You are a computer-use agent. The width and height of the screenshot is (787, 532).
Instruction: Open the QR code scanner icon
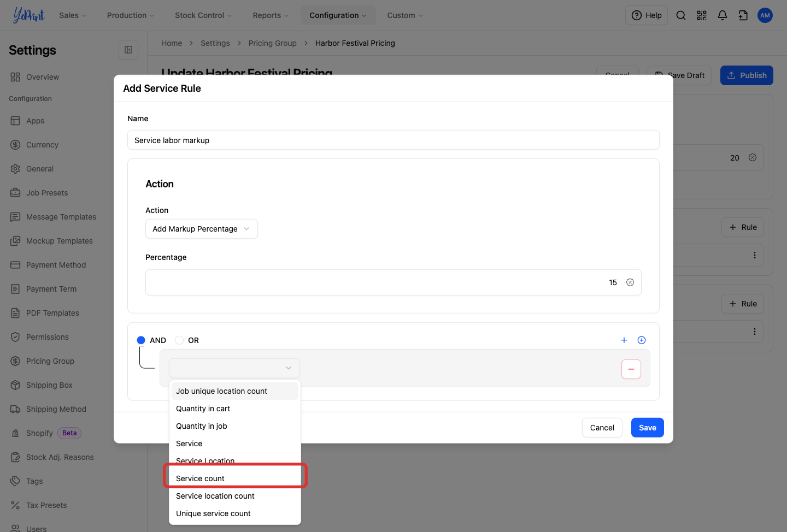[702, 15]
